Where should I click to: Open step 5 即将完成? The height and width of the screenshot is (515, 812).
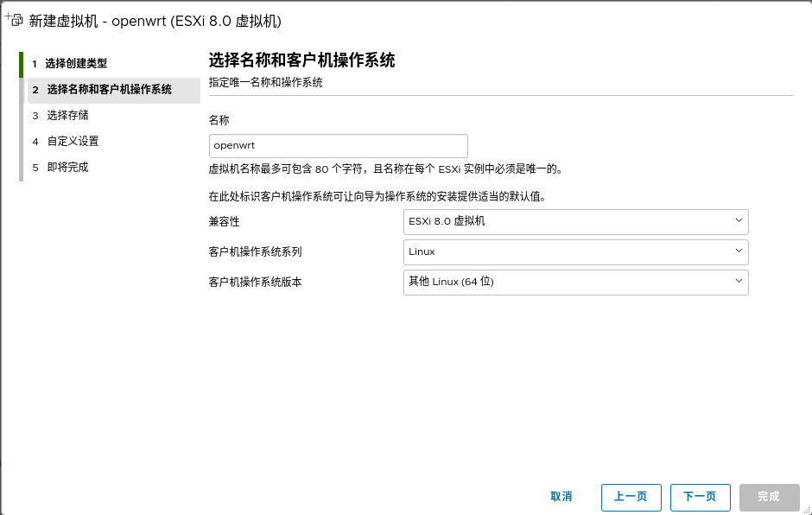[61, 168]
